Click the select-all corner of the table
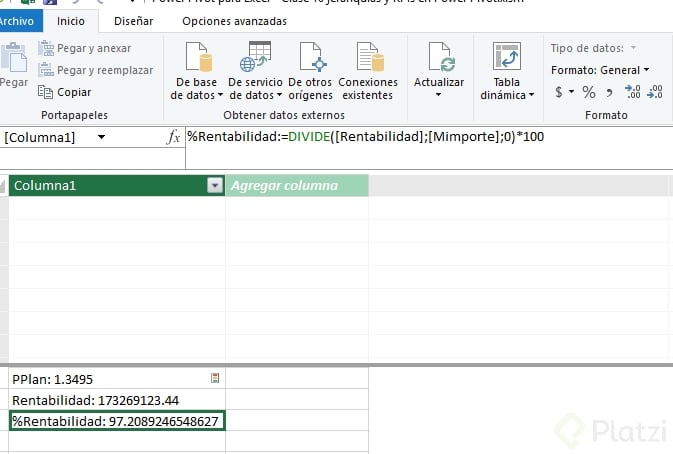 tap(4, 185)
